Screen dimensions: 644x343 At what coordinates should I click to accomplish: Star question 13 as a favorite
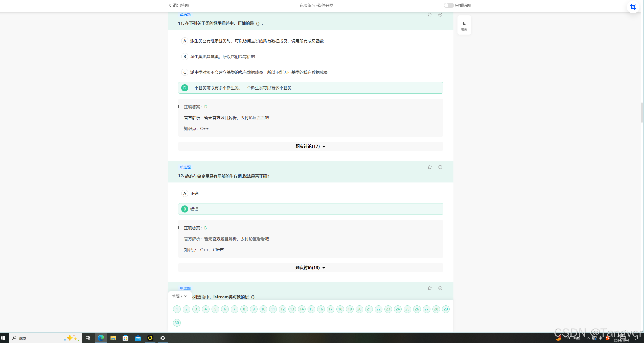point(429,288)
